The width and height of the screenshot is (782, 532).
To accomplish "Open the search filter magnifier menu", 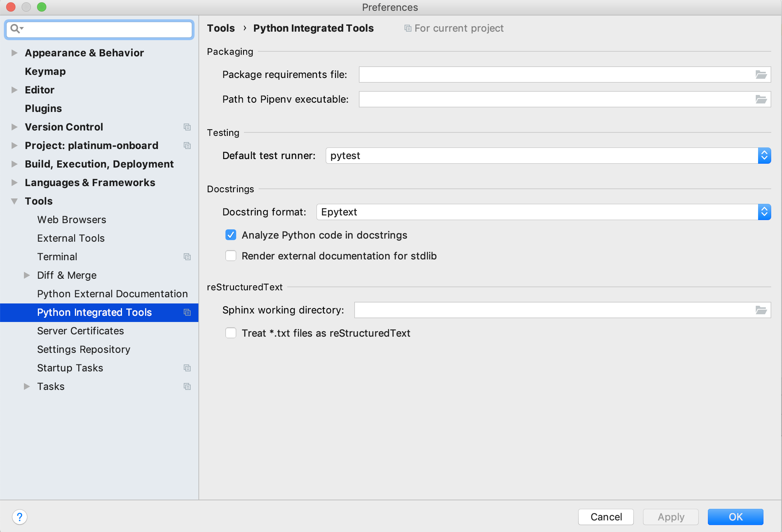I will pos(17,29).
